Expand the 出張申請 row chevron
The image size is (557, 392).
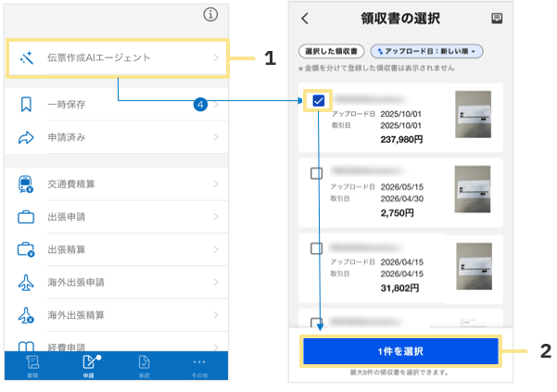[216, 217]
